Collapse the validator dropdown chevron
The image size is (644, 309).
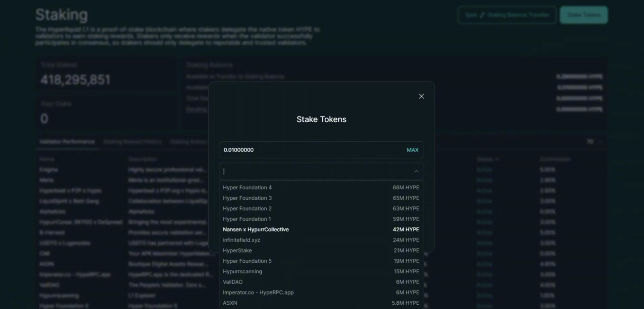[x=416, y=171]
